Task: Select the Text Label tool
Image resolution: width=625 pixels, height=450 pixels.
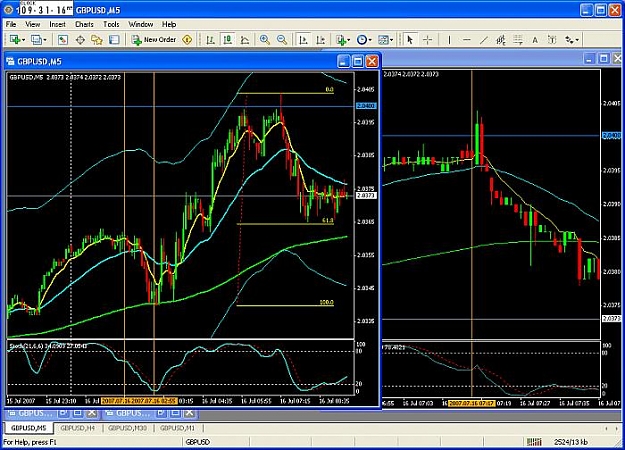Action: click(552, 40)
